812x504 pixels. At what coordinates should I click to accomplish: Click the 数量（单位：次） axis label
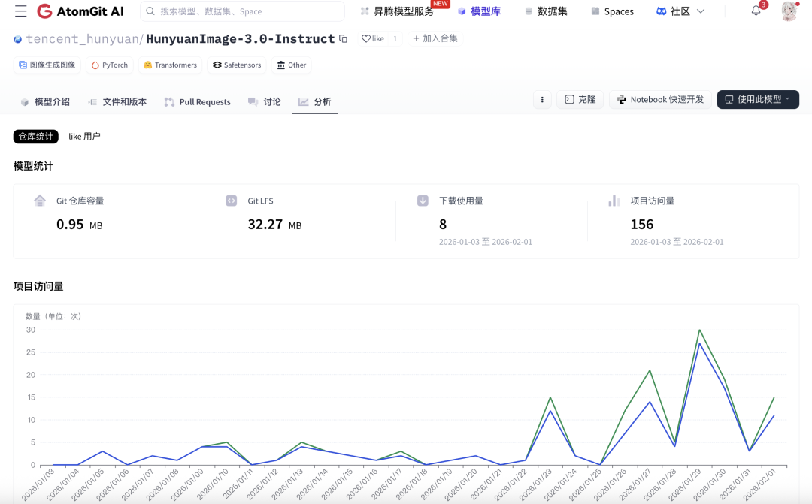[53, 316]
